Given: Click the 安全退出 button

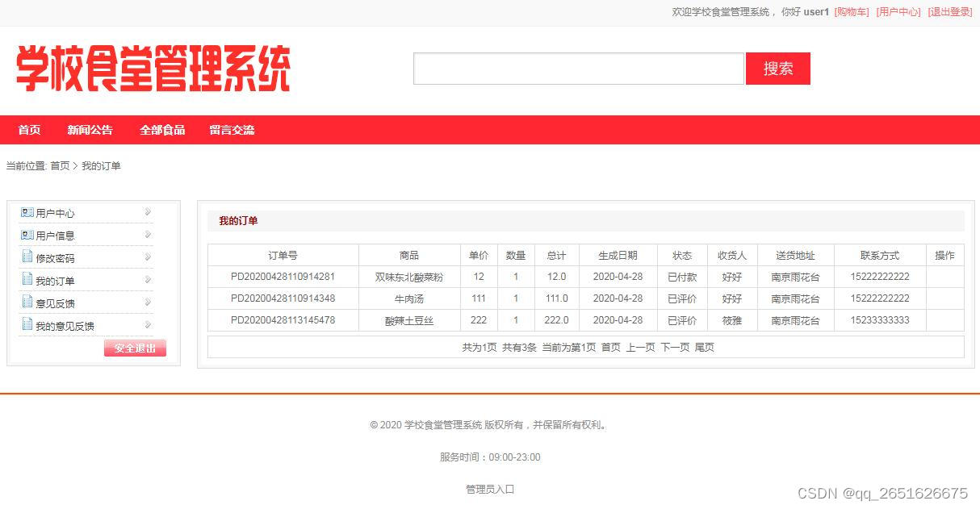Looking at the screenshot, I should (x=135, y=348).
